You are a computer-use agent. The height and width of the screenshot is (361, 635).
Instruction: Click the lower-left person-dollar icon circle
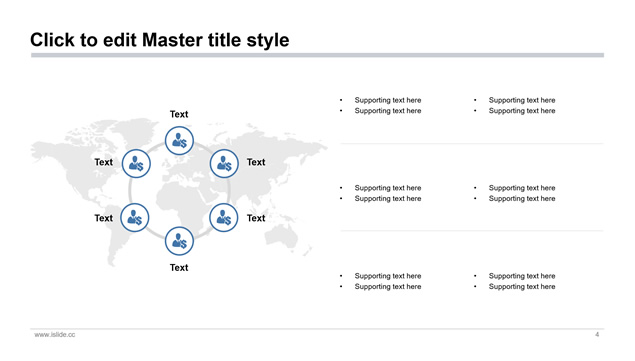click(134, 218)
